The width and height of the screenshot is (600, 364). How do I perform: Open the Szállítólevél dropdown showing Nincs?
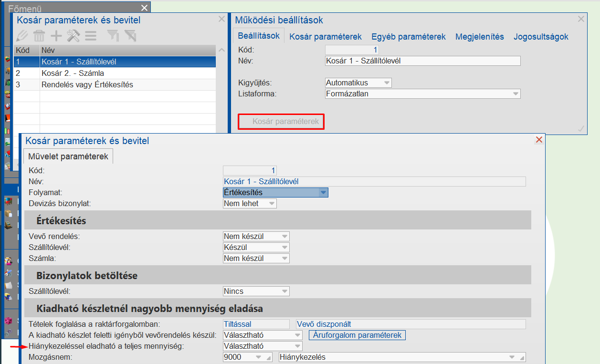(x=256, y=291)
